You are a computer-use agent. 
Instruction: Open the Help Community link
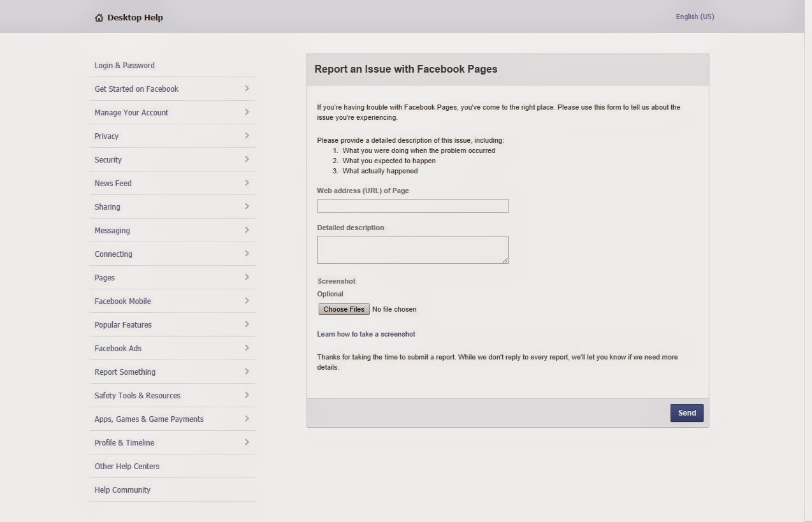[122, 490]
